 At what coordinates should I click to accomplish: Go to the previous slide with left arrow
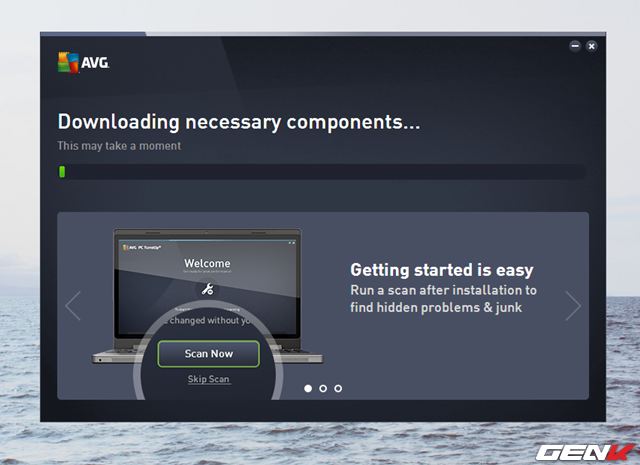coord(73,306)
